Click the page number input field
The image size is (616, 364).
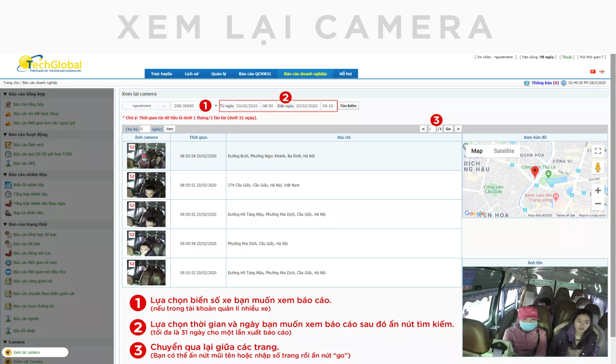click(432, 129)
